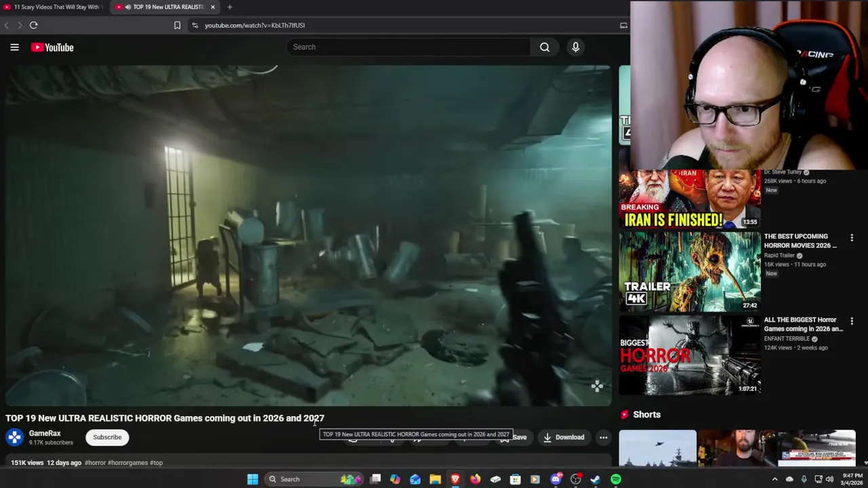Visit the Rapid Trailer channel
Screen dimensions: 868x488
[x=779, y=256]
